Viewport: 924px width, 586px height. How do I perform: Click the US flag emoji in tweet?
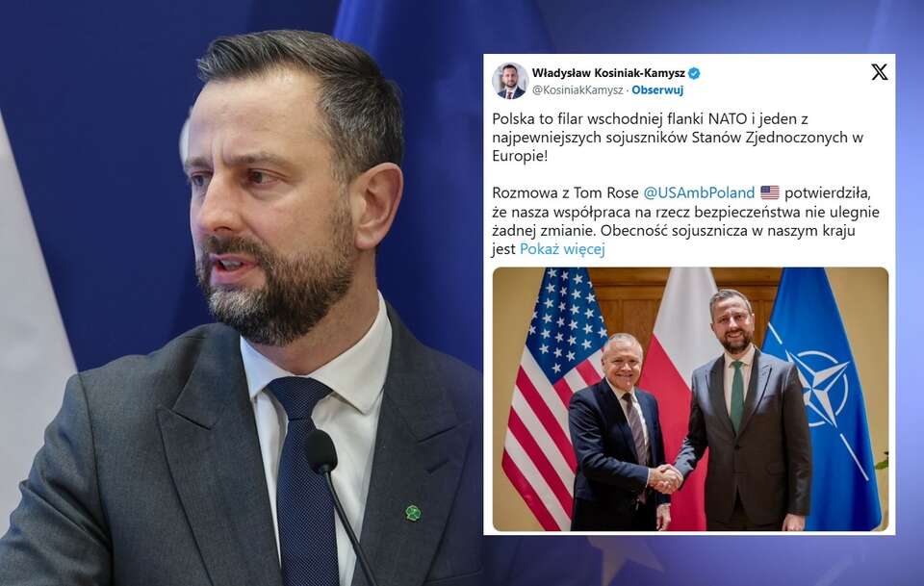coord(769,192)
